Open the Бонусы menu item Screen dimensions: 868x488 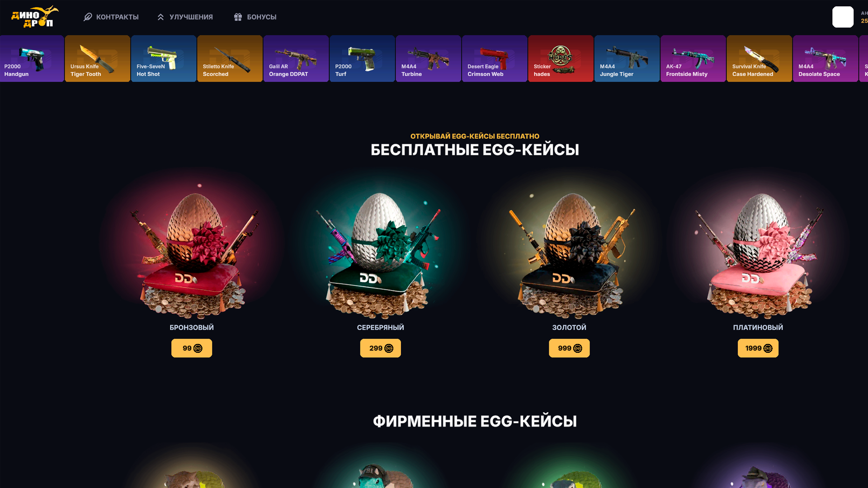255,17
